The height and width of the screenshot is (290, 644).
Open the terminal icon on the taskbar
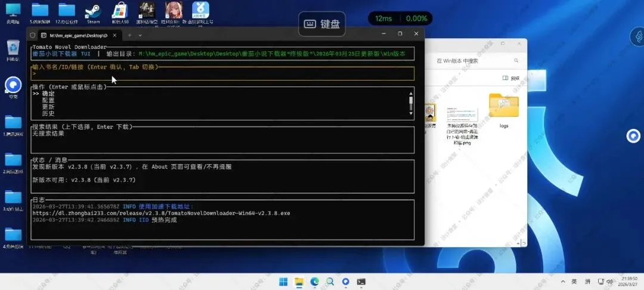361,282
